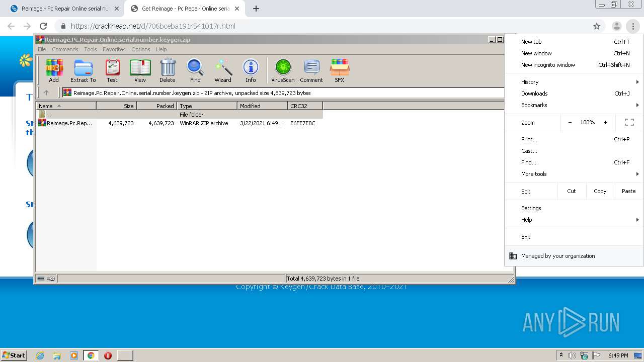Click volume speaker icon in tray

(x=572, y=355)
